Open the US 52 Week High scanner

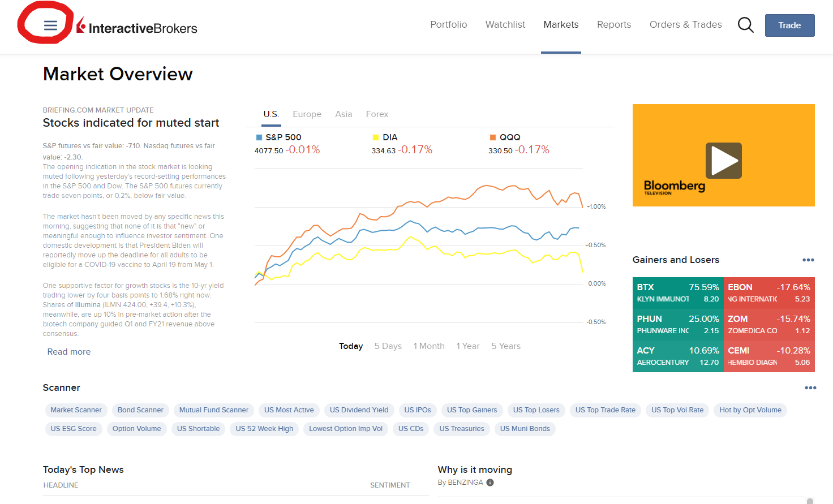[x=264, y=429]
